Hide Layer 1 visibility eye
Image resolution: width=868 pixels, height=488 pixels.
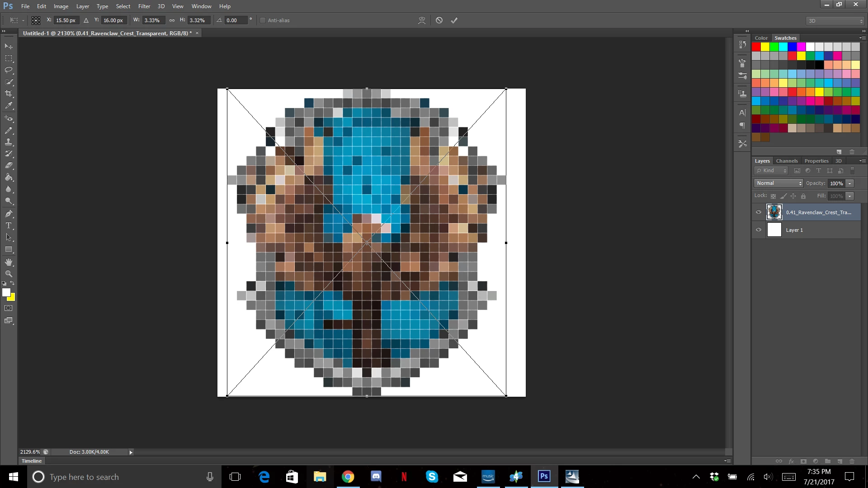click(x=759, y=230)
